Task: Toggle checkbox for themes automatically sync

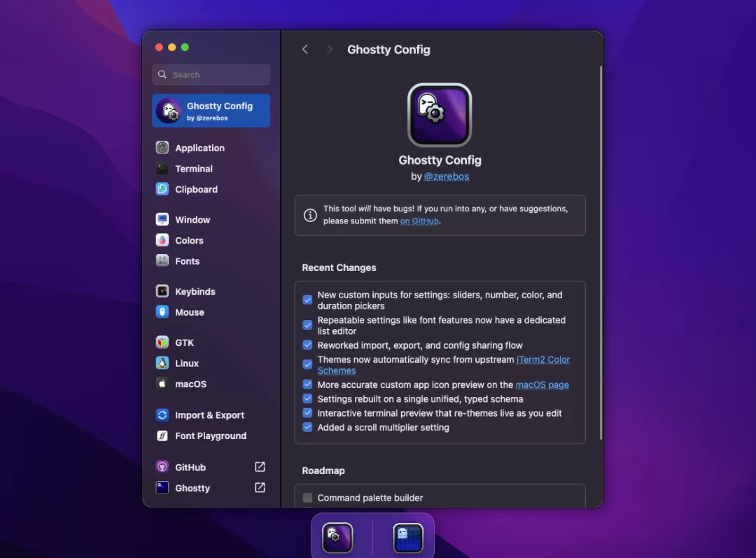Action: (307, 365)
